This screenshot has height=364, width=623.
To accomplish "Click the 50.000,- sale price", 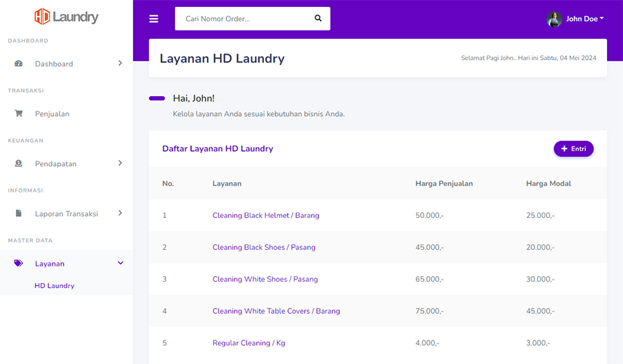I will click(x=429, y=215).
